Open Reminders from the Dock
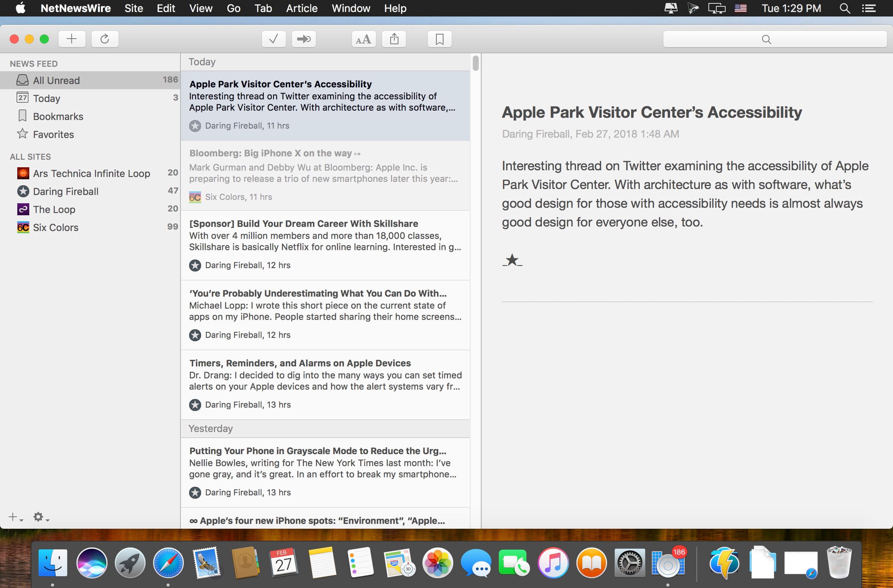 (x=361, y=562)
